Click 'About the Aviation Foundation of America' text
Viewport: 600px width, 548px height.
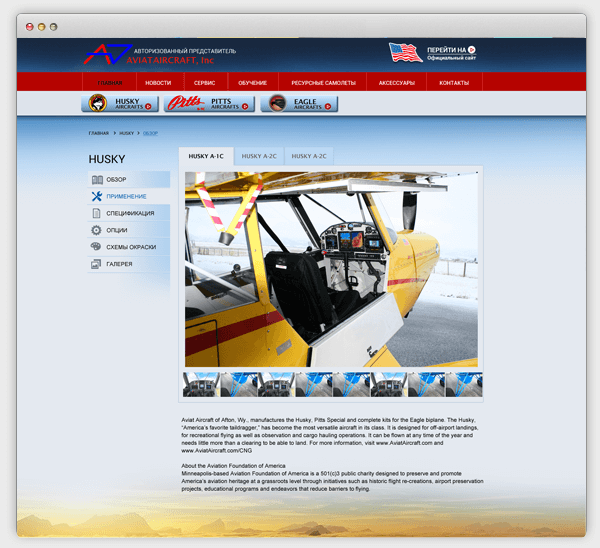click(x=233, y=466)
